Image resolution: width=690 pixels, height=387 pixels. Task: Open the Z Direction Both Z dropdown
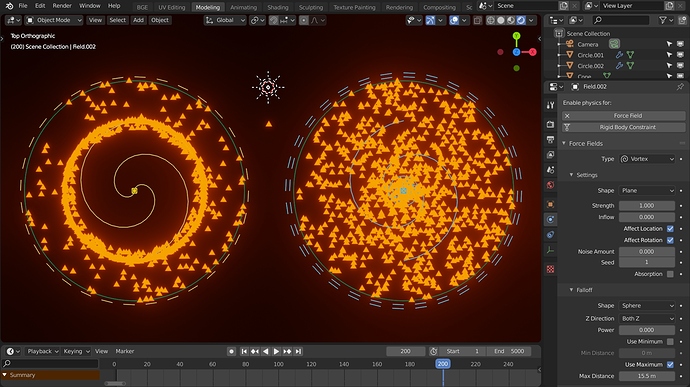click(x=647, y=318)
